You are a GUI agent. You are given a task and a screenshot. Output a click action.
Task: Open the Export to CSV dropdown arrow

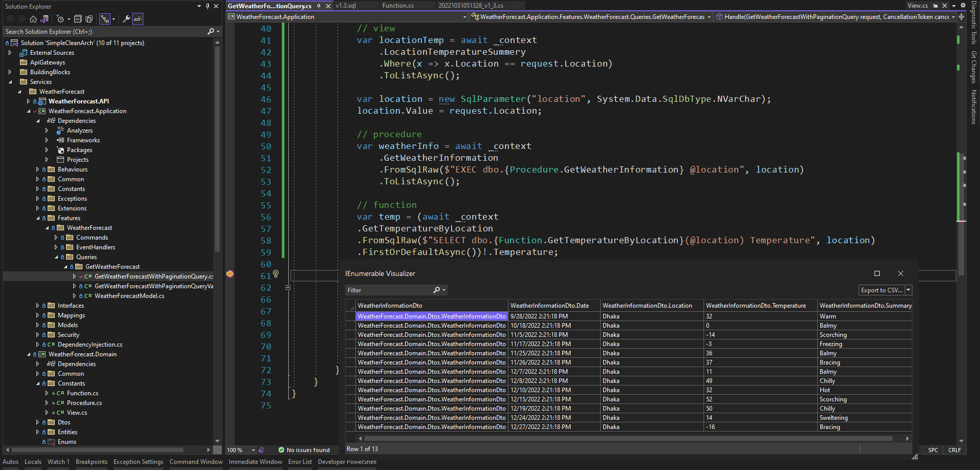[x=908, y=290]
